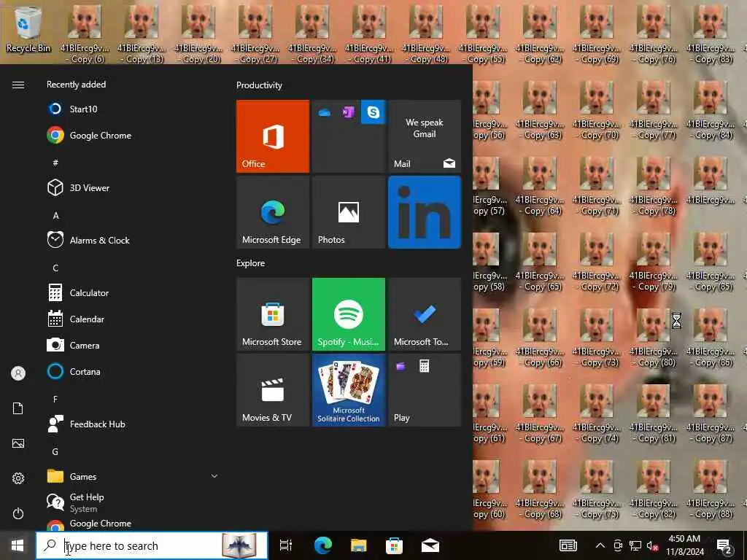747x560 pixels.
Task: Click the Explore group title
Action: tap(251, 262)
